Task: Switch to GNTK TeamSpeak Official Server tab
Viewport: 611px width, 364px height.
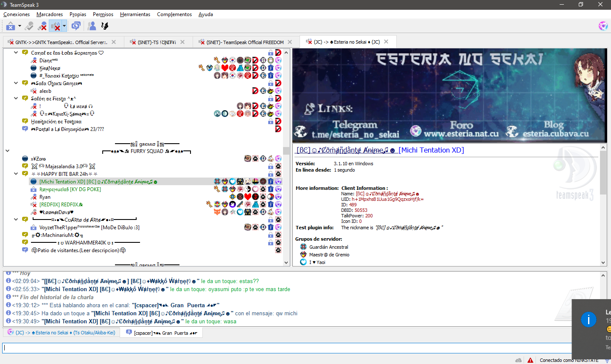Action: (x=62, y=42)
